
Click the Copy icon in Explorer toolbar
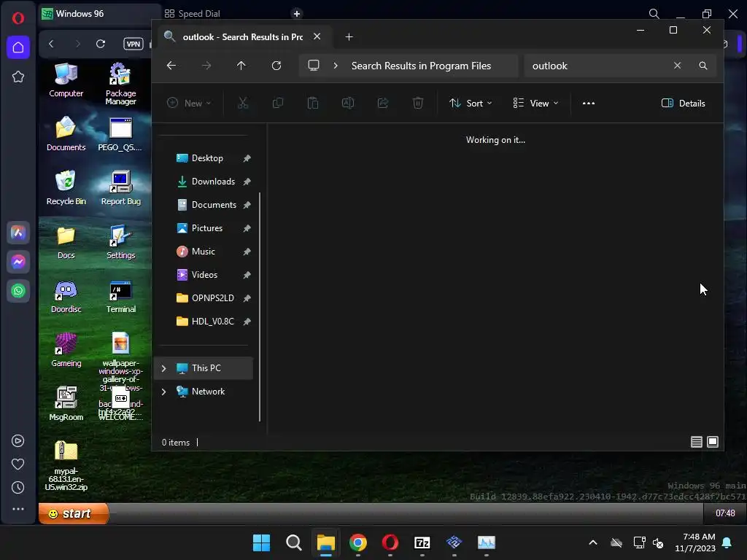click(278, 103)
